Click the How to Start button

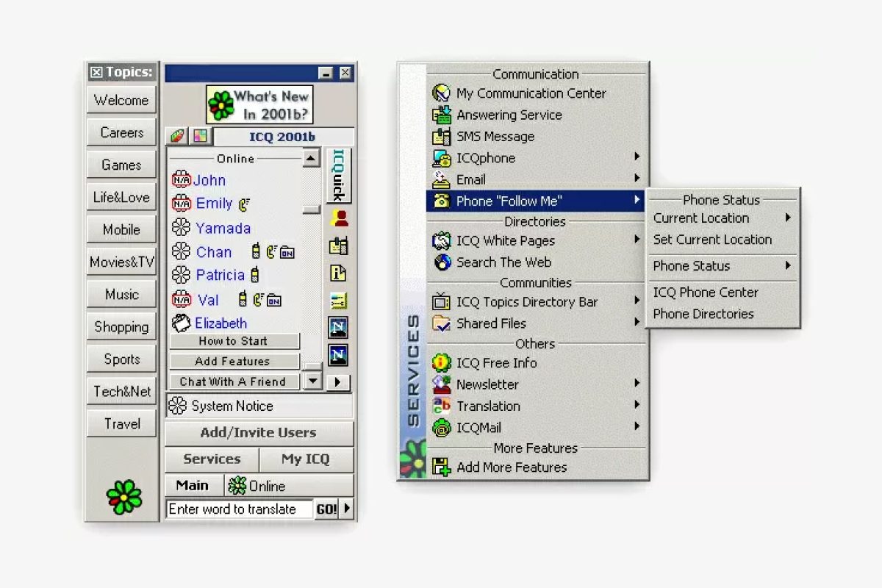coord(234,340)
